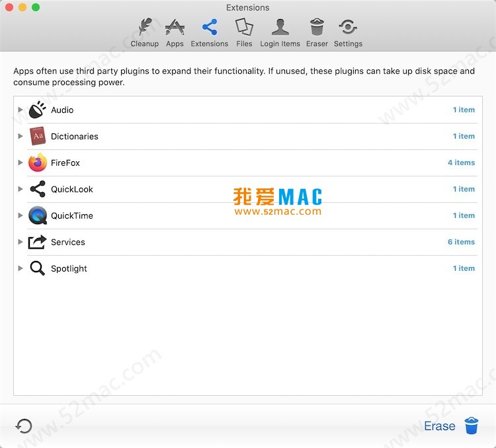The height and width of the screenshot is (448, 496).
Task: Click the FireFox logo icon
Action: (x=37, y=163)
